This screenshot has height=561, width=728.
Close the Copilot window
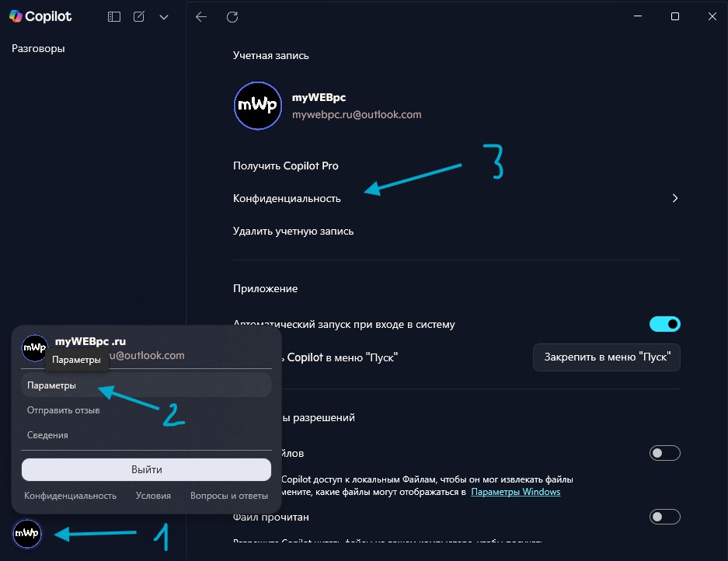tap(712, 16)
